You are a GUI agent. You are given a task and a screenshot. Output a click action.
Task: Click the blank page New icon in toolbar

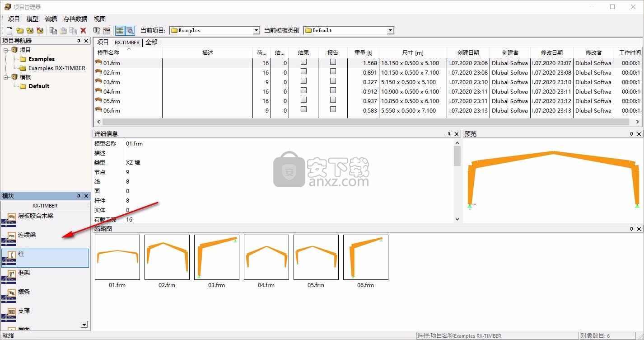tap(9, 30)
